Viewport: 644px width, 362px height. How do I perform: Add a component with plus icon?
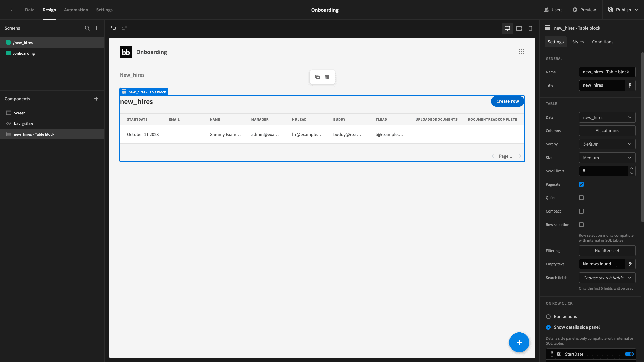(96, 99)
